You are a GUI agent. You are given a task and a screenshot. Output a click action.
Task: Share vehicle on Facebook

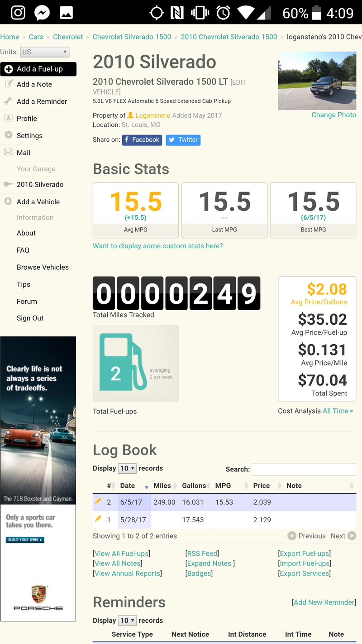coord(142,140)
